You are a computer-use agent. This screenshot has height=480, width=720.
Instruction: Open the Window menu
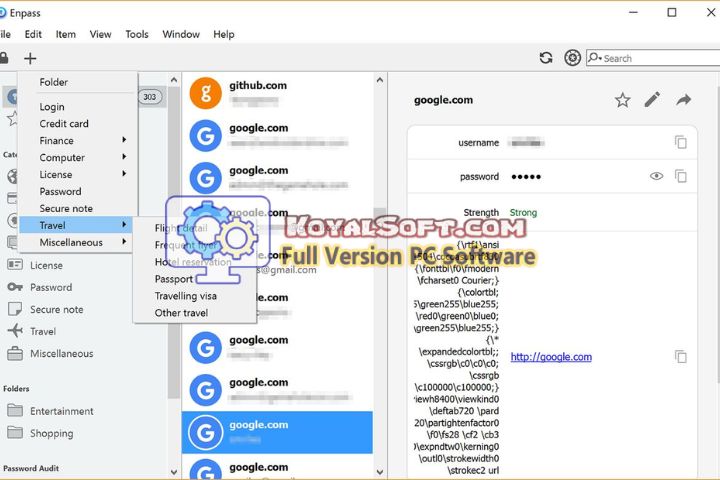coord(181,34)
